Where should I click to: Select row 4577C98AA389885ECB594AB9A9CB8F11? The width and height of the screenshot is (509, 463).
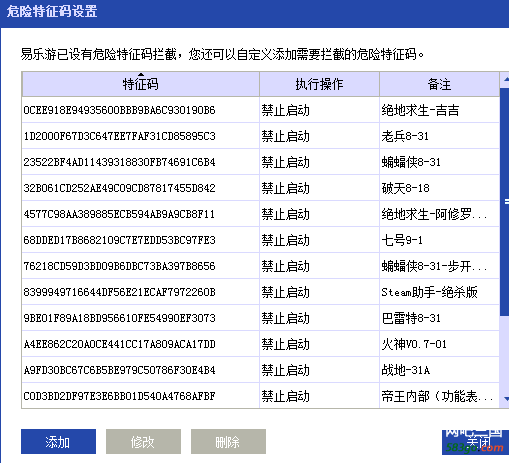(x=260, y=214)
